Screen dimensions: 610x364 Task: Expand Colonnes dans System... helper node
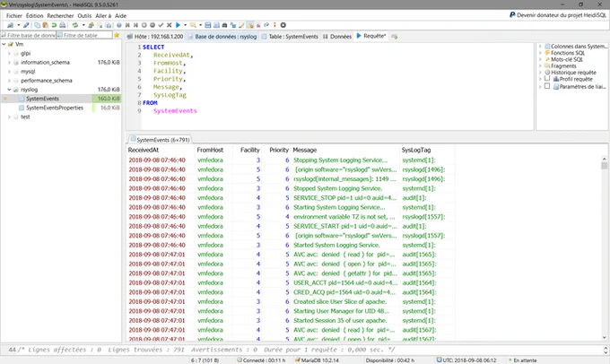point(540,47)
